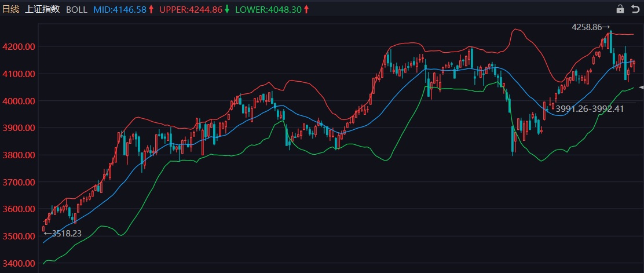Viewport: 644px width, 273px height.
Task: Click the 3400.00 price axis label
Action: [18, 263]
